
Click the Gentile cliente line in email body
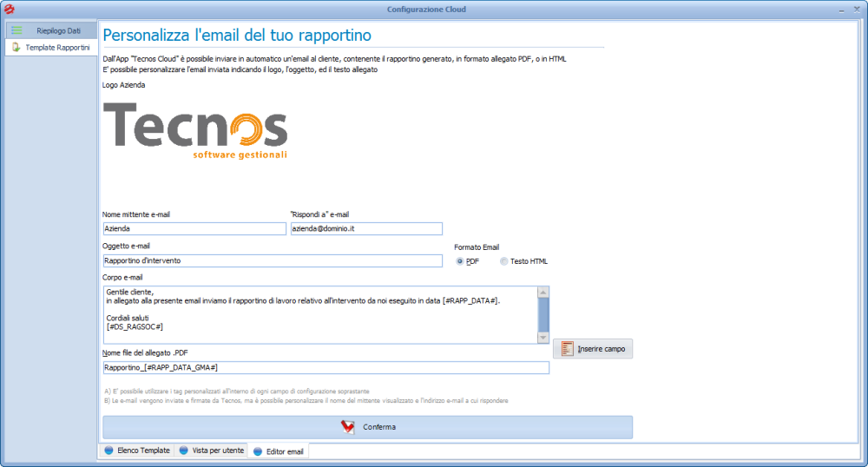pyautogui.click(x=130, y=293)
